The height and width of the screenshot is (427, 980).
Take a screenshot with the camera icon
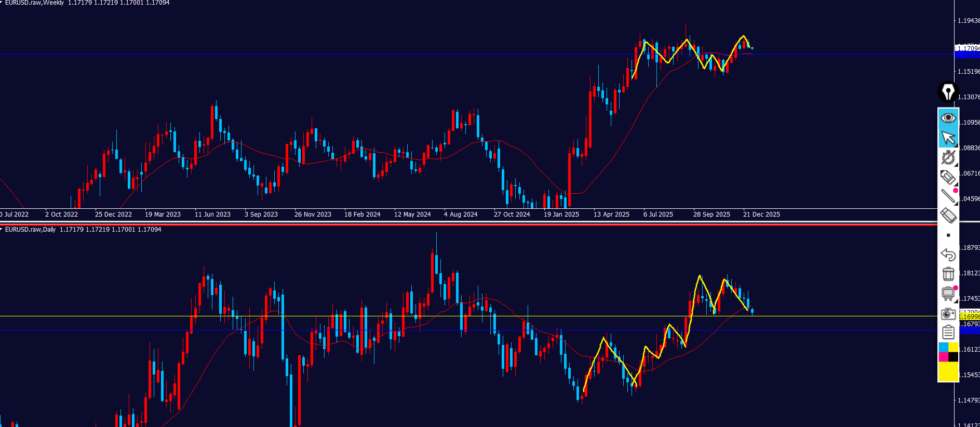pos(948,313)
